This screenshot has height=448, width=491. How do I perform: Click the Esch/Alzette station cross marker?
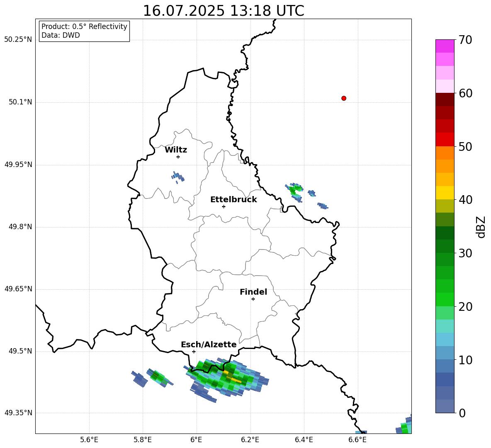pyautogui.click(x=194, y=351)
